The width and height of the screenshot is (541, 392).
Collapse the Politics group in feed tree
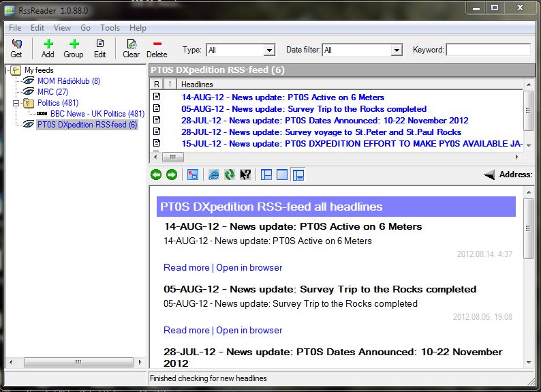16,103
